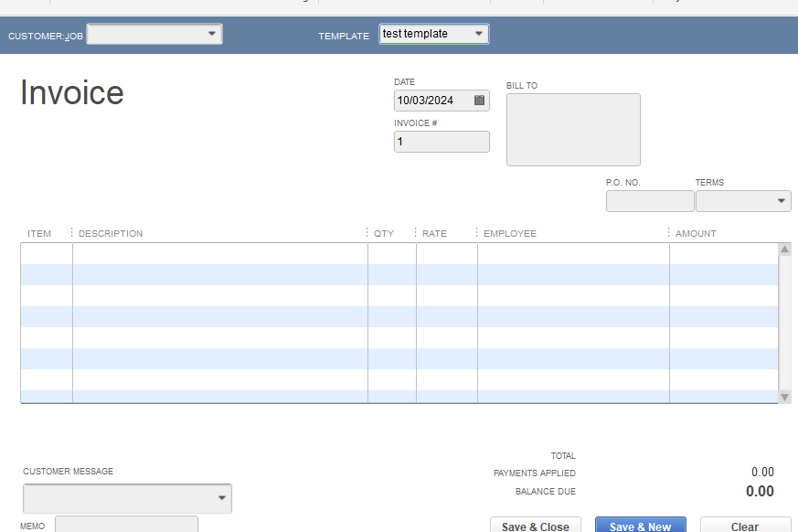Open the calendar date picker

(479, 101)
